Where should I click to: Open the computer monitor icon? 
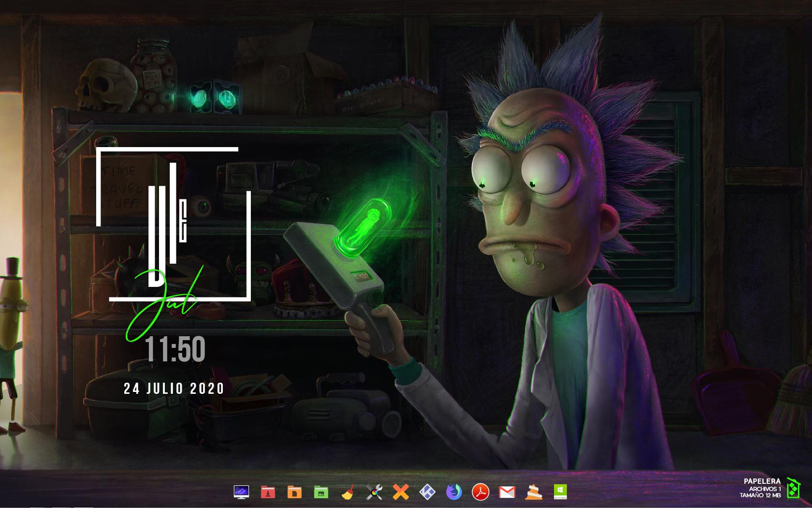[242, 493]
